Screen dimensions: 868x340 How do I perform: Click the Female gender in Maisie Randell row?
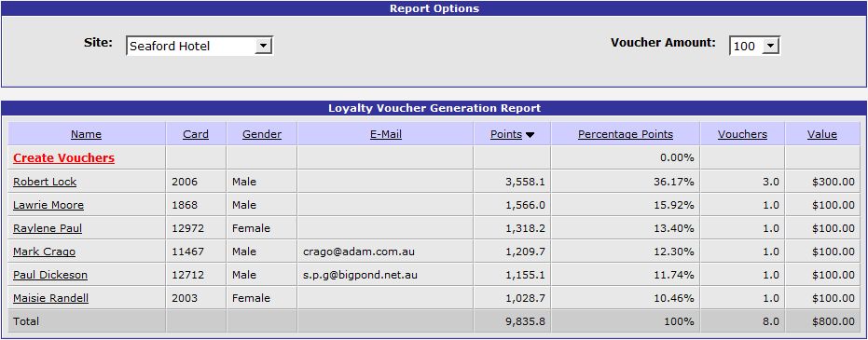tap(252, 298)
